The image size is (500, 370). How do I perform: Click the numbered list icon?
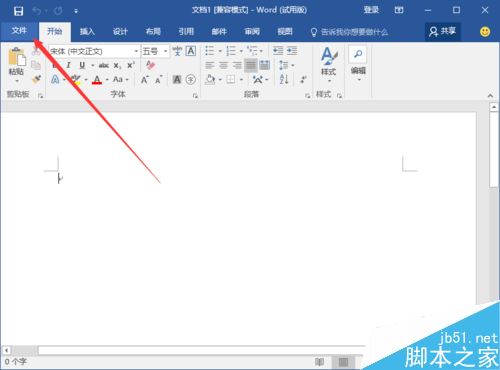tap(231, 51)
